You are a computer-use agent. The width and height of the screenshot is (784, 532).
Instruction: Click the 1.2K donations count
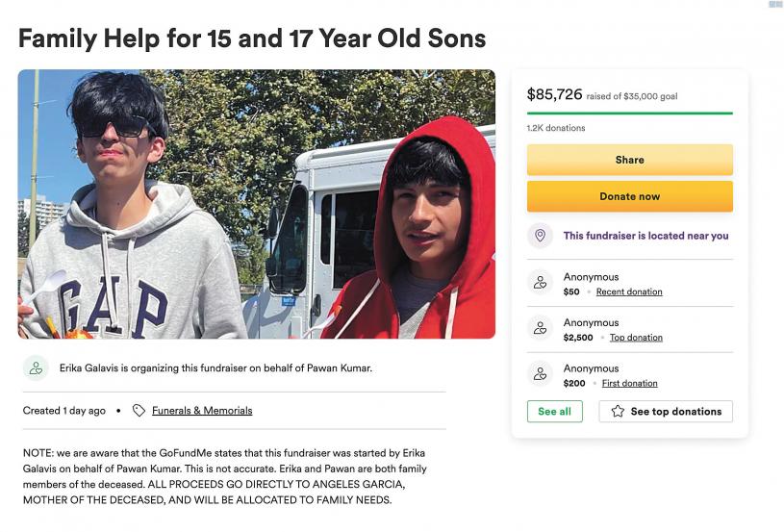pos(556,128)
